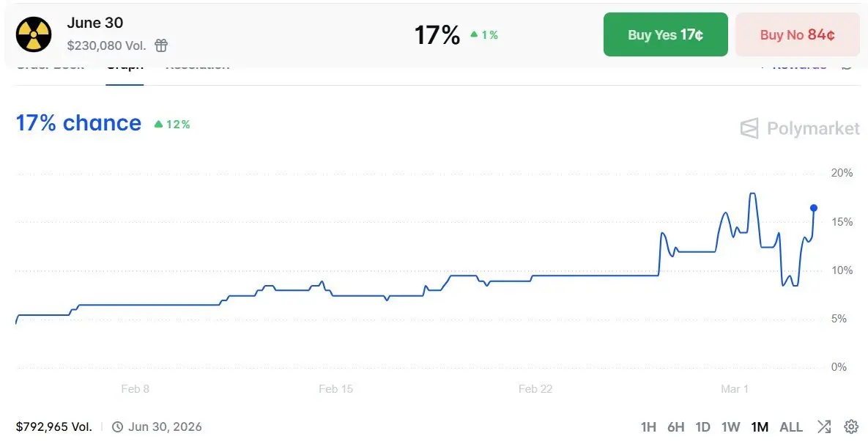This screenshot has height=447, width=868.
Task: Switch chart to 1D range
Action: 703,426
